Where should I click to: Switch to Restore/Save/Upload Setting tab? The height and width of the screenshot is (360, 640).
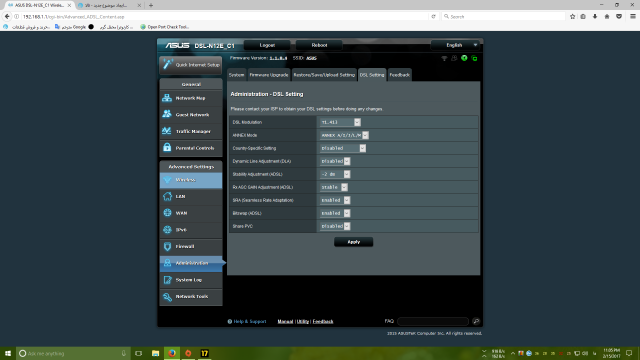324,75
